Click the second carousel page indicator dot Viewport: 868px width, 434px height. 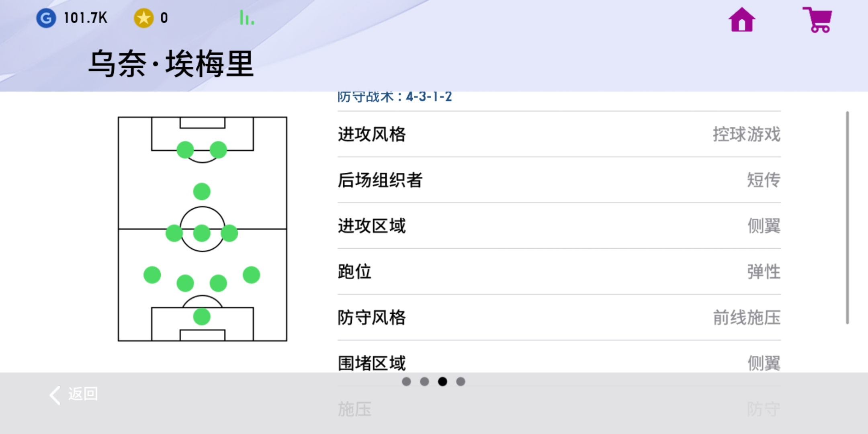(425, 381)
